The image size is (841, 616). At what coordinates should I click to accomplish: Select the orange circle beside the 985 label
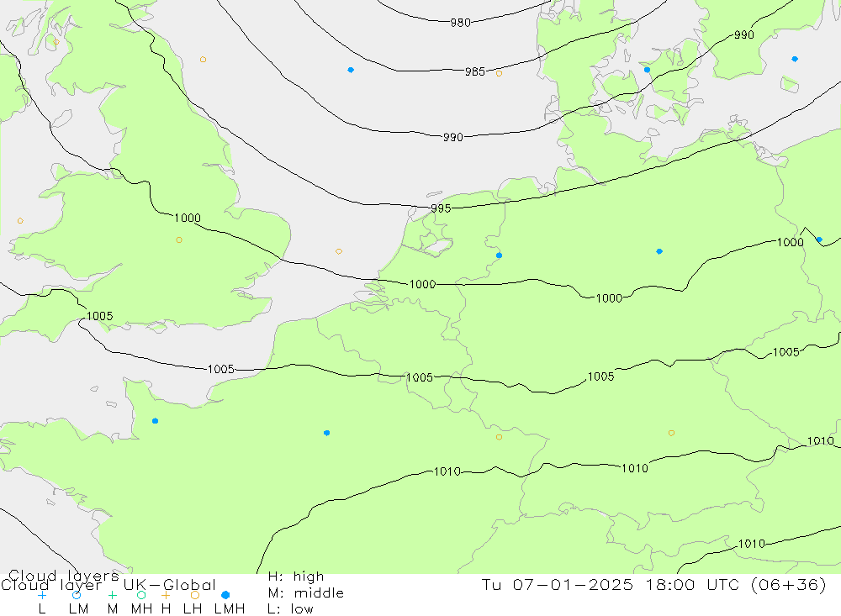(500, 73)
